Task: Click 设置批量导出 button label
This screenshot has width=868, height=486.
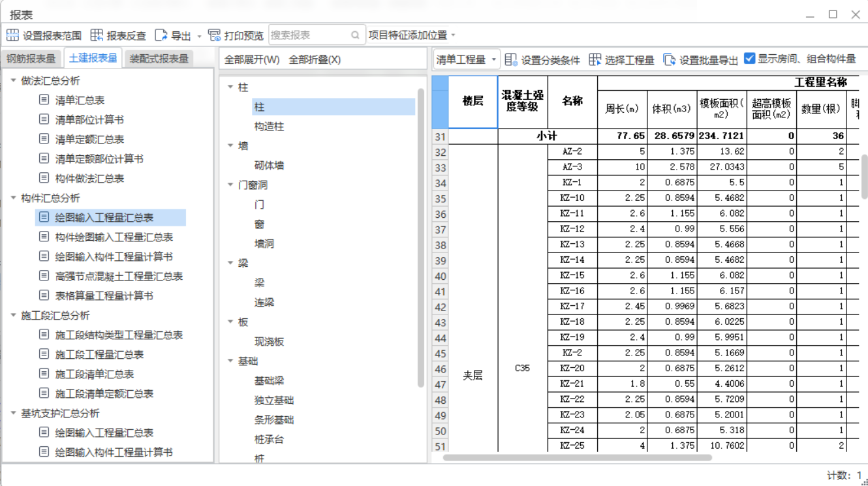Action: [x=709, y=60]
